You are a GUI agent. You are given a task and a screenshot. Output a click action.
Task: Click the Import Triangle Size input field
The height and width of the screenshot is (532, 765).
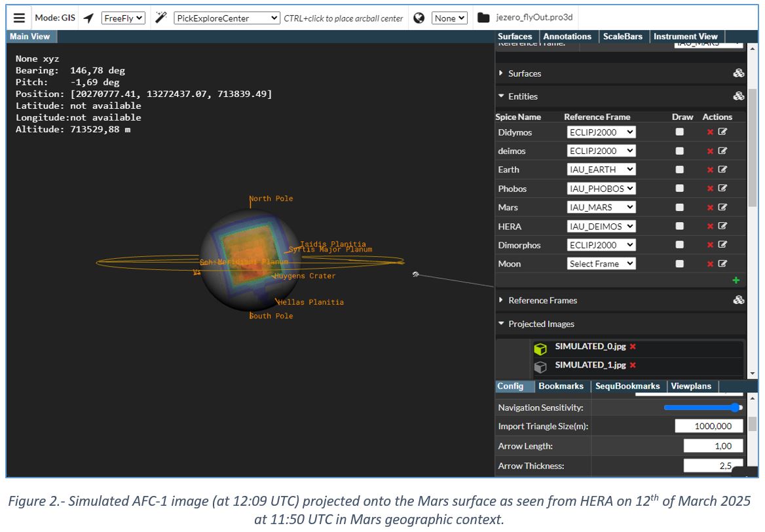pos(709,426)
